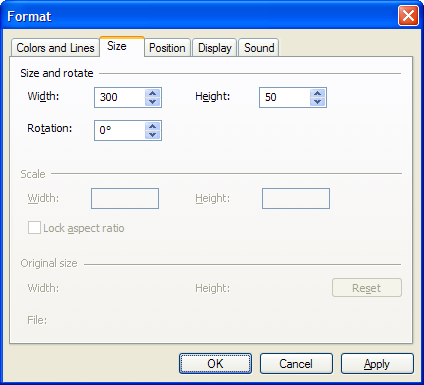This screenshot has width=424, height=385.
Task: Increase the Width value with up arrow
Action: click(153, 93)
